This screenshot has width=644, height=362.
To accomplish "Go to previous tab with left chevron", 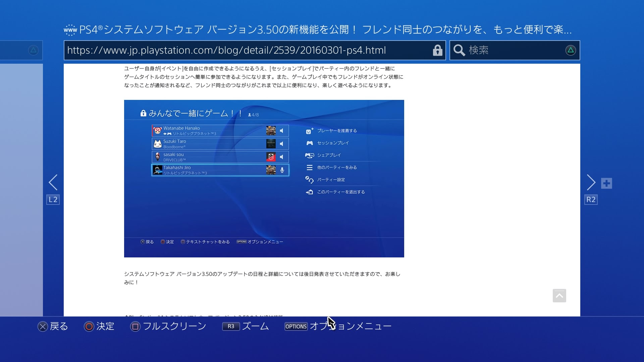I will click(x=53, y=182).
